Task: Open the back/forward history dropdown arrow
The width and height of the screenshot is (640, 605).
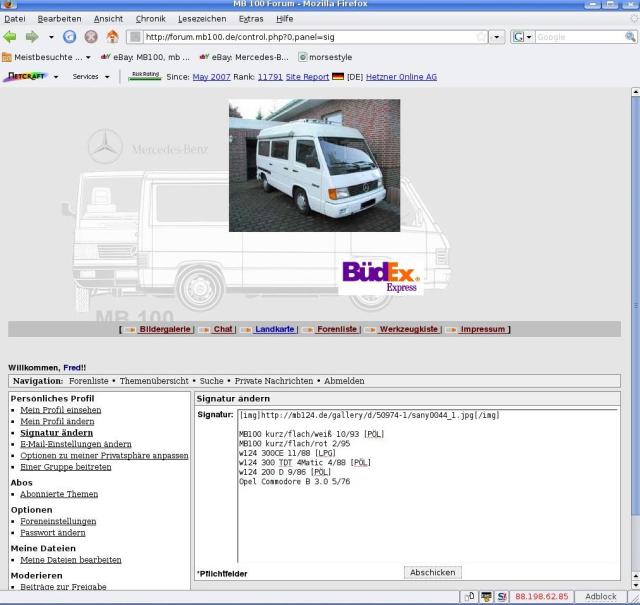Action: (x=51, y=37)
